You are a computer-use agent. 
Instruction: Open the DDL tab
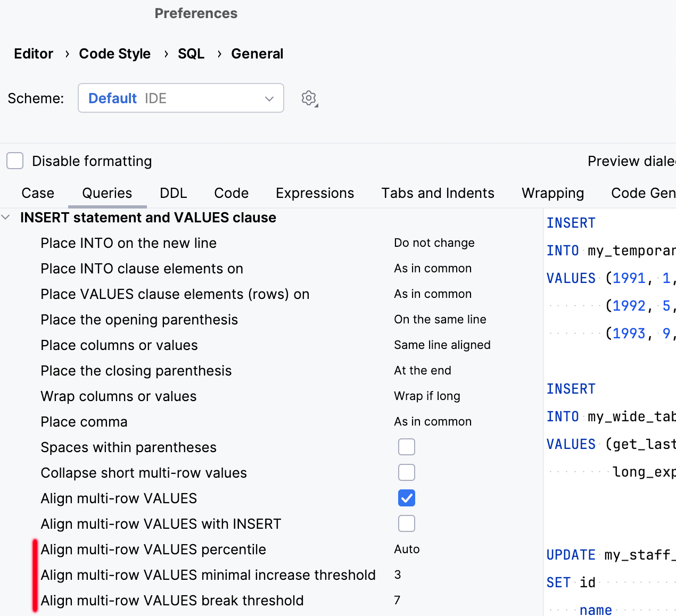coord(173,193)
